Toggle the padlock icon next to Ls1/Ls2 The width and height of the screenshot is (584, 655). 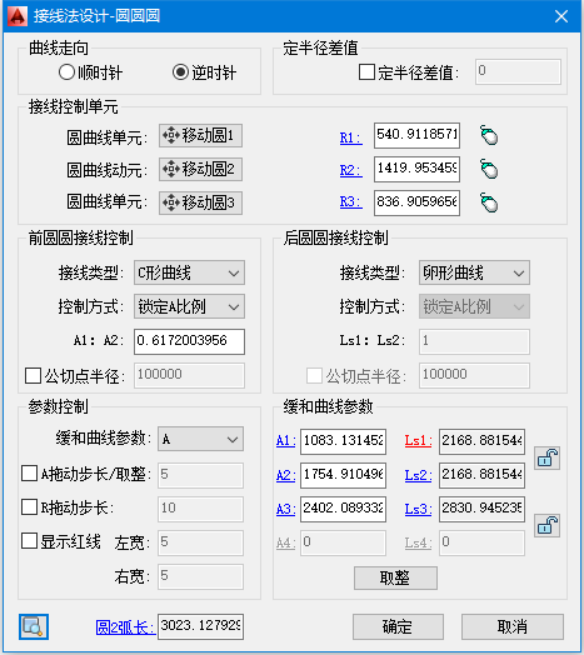tap(547, 458)
